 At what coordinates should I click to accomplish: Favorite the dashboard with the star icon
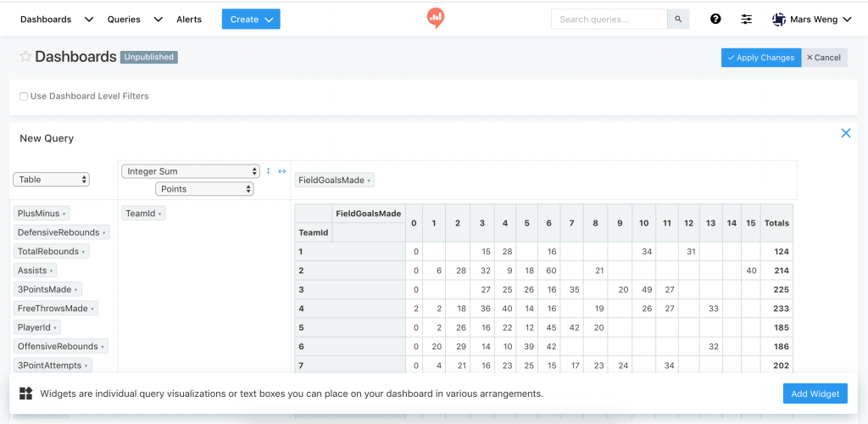point(25,57)
